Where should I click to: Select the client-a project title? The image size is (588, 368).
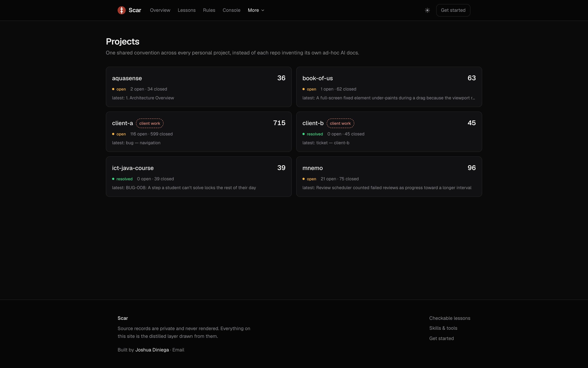(122, 123)
